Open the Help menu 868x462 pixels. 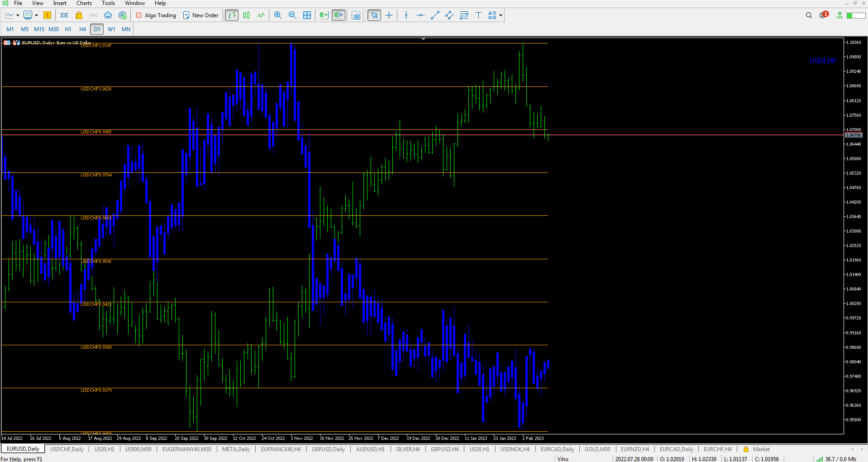(x=160, y=3)
